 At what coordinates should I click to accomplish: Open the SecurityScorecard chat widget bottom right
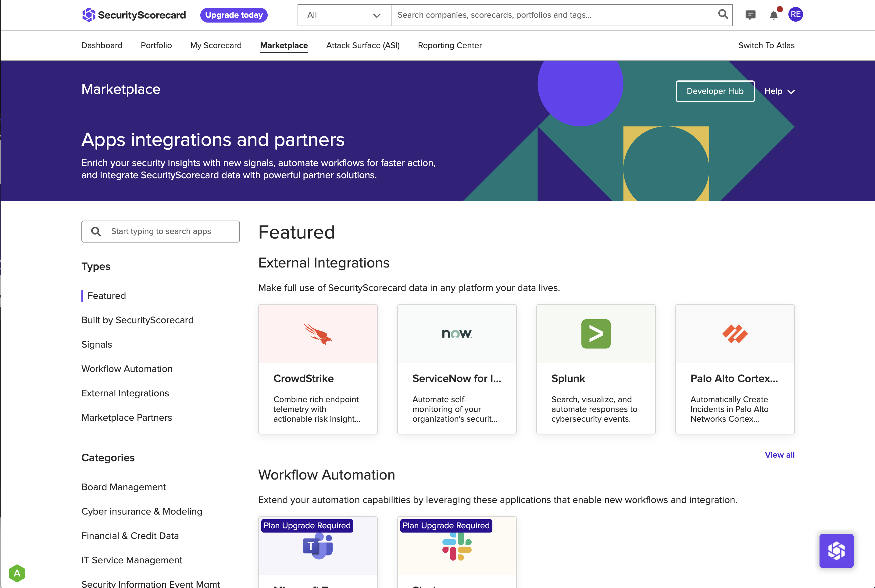(836, 551)
